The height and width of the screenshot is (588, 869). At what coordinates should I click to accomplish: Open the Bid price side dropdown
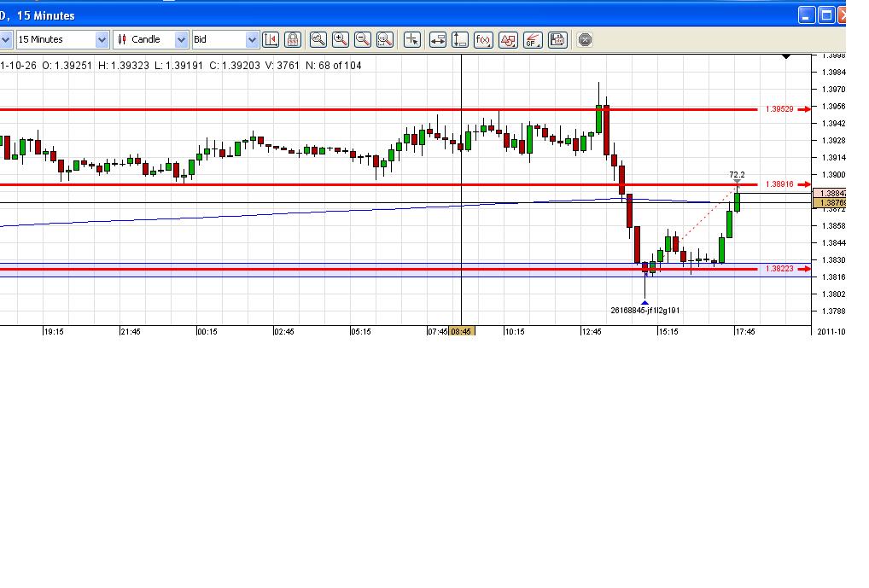(252, 39)
